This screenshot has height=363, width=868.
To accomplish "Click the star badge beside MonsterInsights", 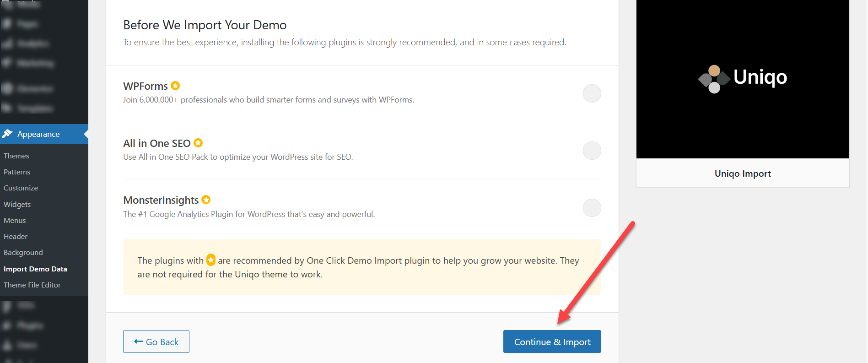I will point(206,200).
